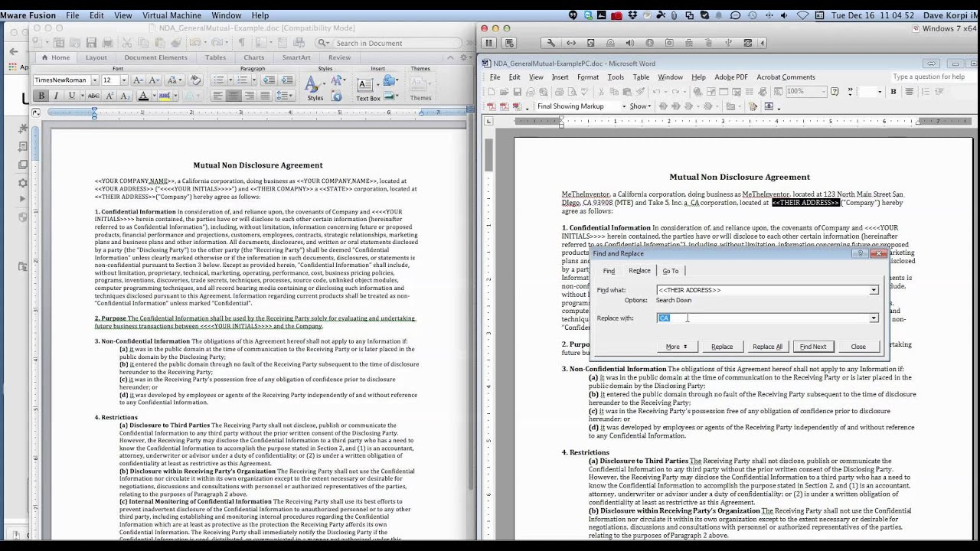
Task: Click Open folder icon in Windows Word toolbar
Action: (x=504, y=91)
